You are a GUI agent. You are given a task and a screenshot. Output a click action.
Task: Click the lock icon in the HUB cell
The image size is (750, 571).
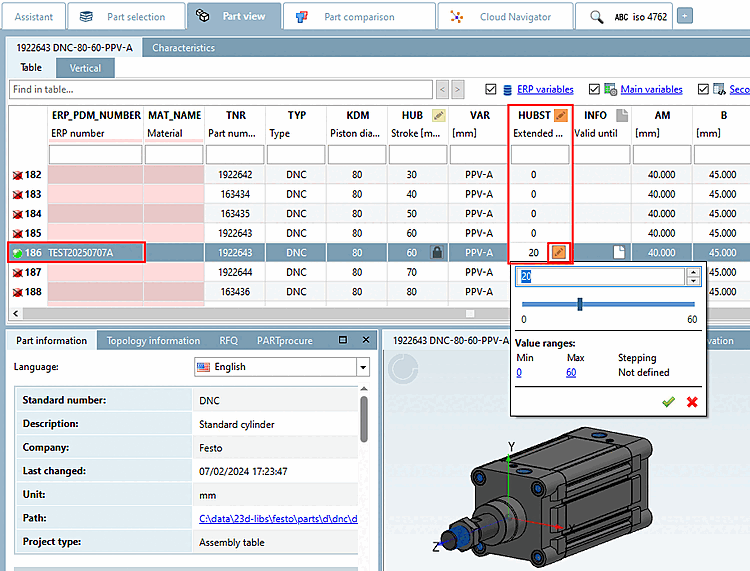coord(436,253)
